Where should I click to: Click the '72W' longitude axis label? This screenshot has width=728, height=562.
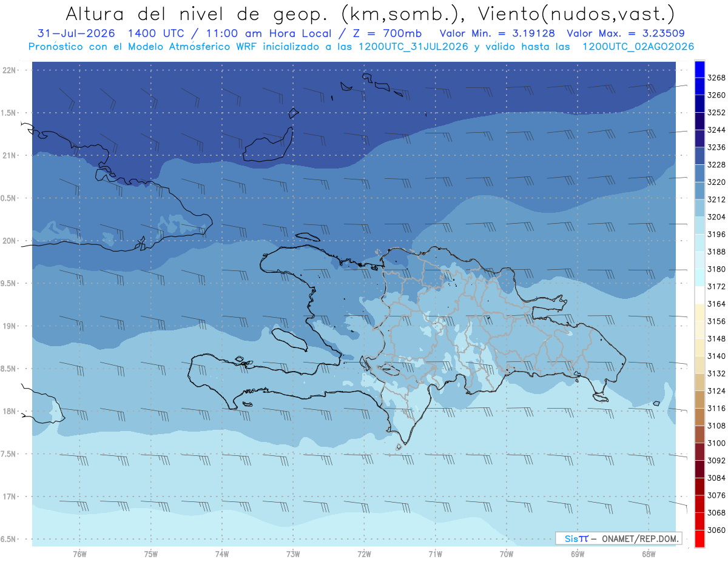(x=364, y=554)
